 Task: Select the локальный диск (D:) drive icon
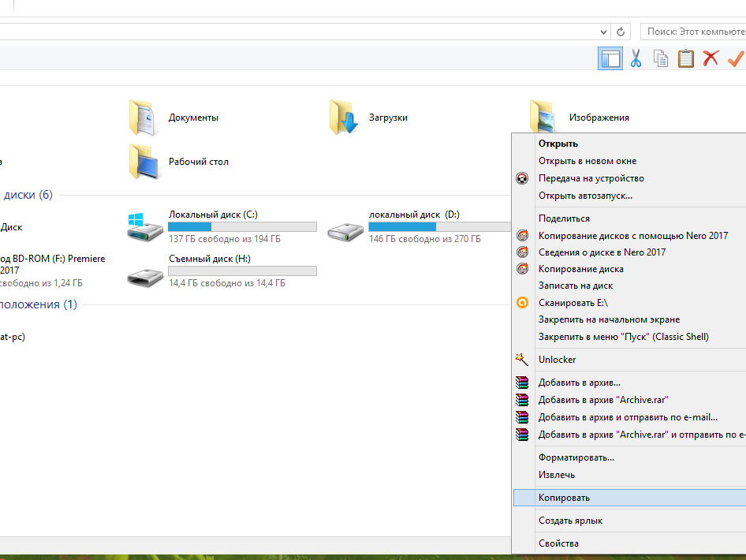(346, 231)
